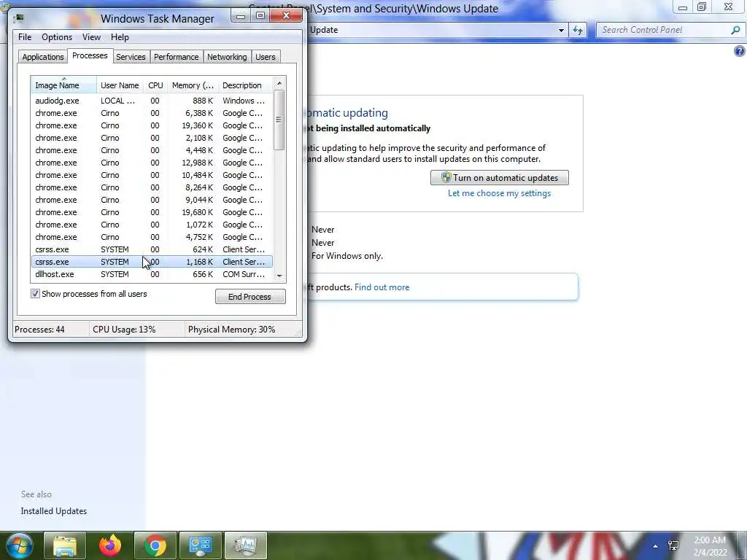Image resolution: width=747 pixels, height=560 pixels.
Task: Follow the Find out more link
Action: click(382, 287)
